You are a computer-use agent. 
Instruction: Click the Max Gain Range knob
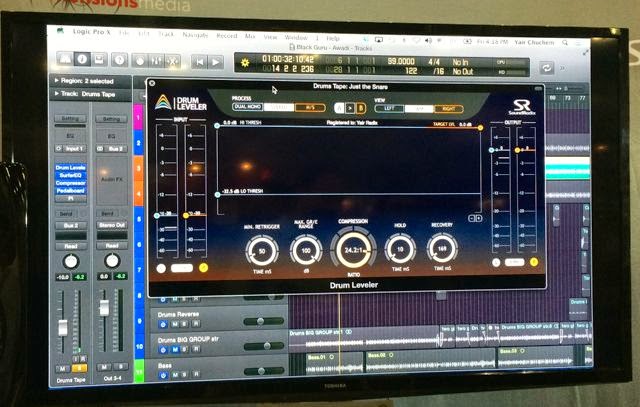point(306,250)
